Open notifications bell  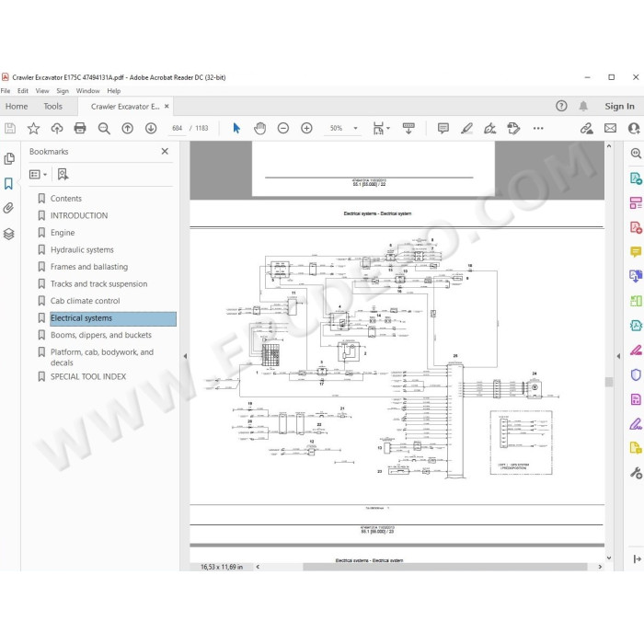click(x=583, y=107)
